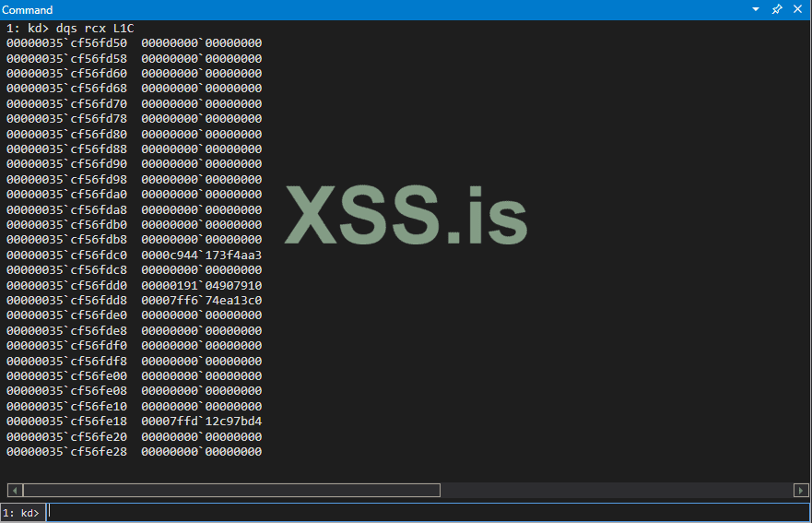The image size is (812, 523).
Task: Close the Command window panel
Action: (797, 9)
